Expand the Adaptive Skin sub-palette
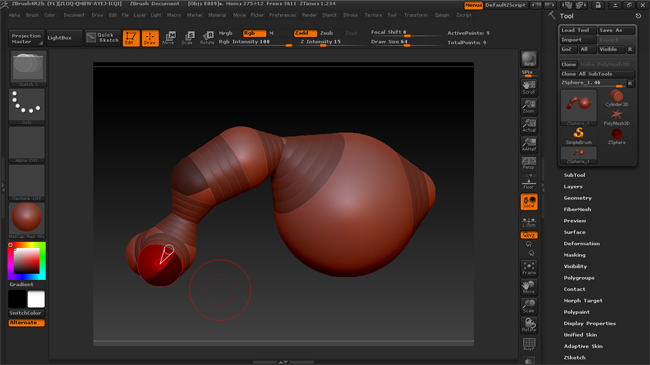 tap(583, 346)
